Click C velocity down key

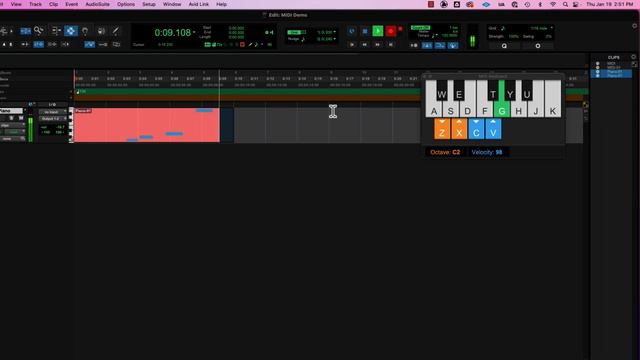click(476, 129)
